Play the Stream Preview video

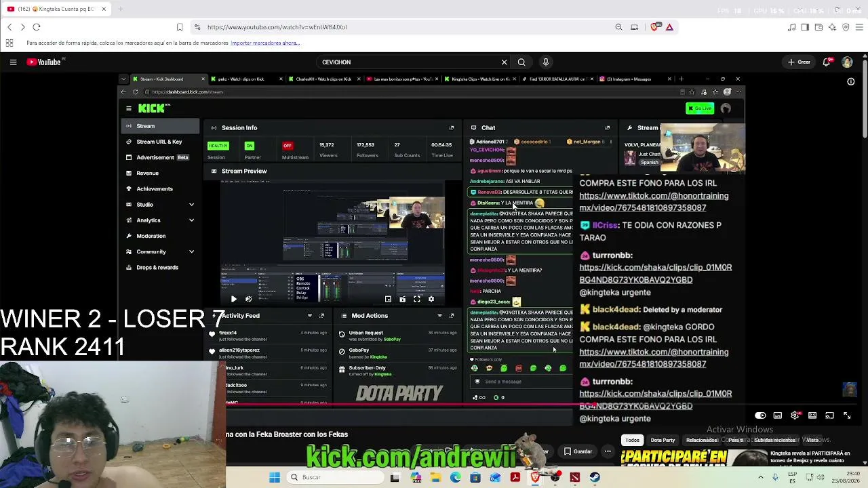tap(234, 299)
